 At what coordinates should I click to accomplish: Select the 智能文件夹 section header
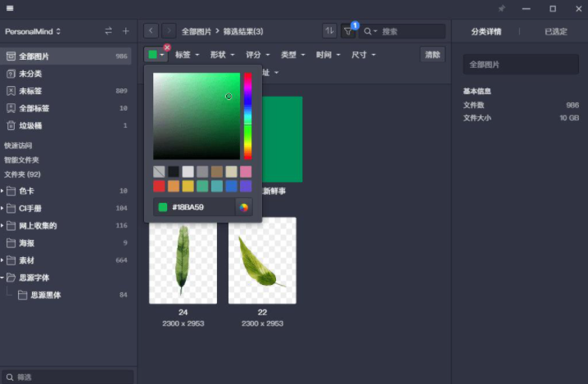(21, 160)
